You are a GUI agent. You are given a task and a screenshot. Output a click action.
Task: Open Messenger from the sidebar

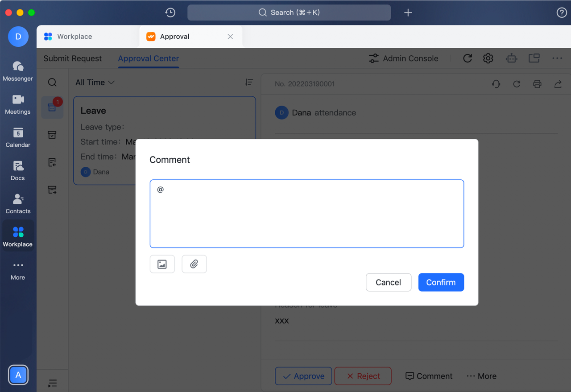pos(18,71)
